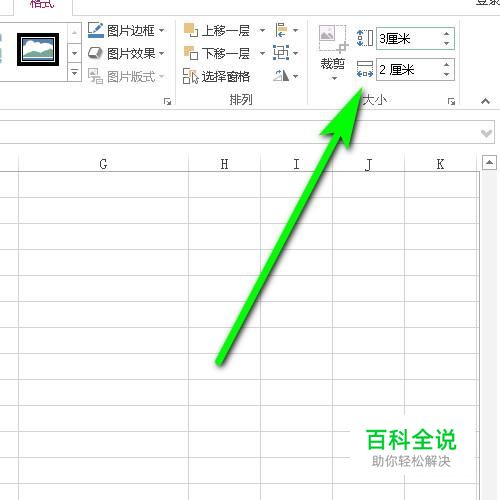The image size is (500, 500).
Task: Go to next row of picture styles
Action: [74, 53]
